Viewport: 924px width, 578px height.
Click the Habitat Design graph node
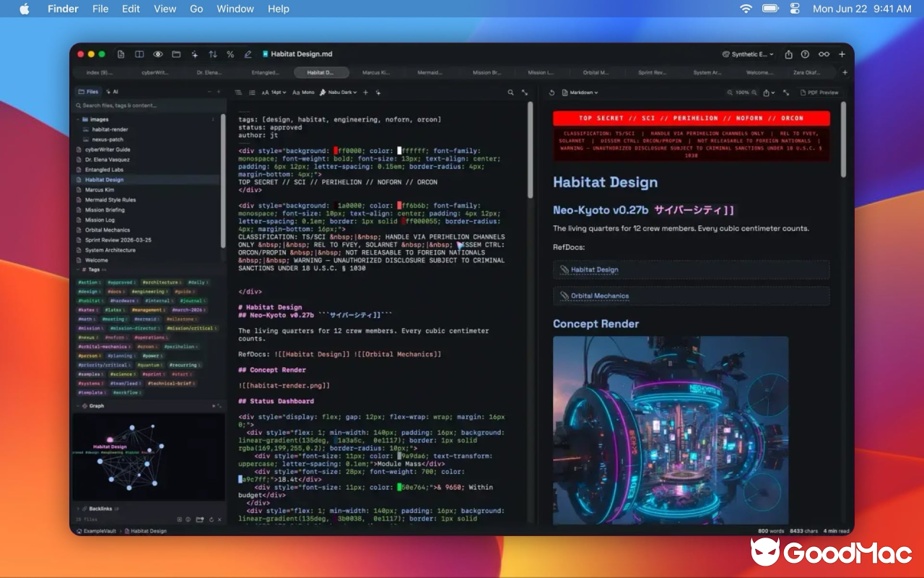tap(110, 439)
